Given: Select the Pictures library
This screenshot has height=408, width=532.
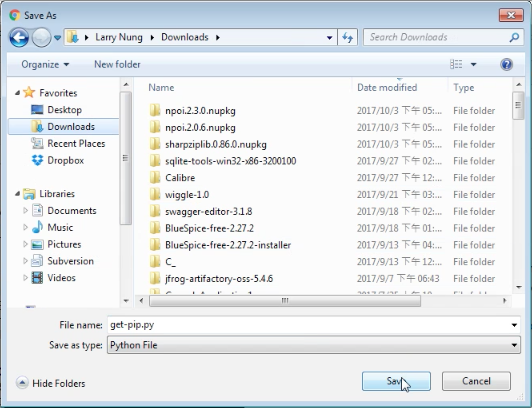Looking at the screenshot, I should 64,244.
